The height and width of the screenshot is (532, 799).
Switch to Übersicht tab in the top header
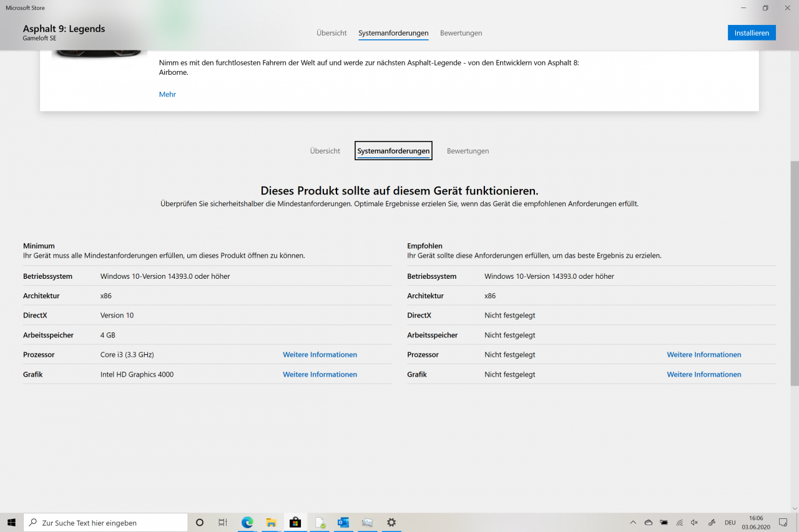[x=331, y=33]
